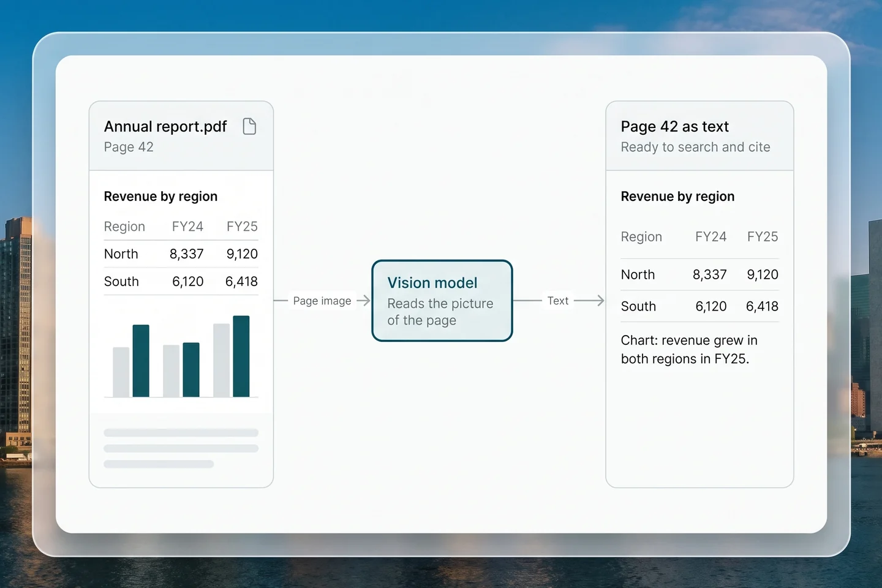Click the 'Page 42' subtitle under Annual report.pdf

point(129,147)
